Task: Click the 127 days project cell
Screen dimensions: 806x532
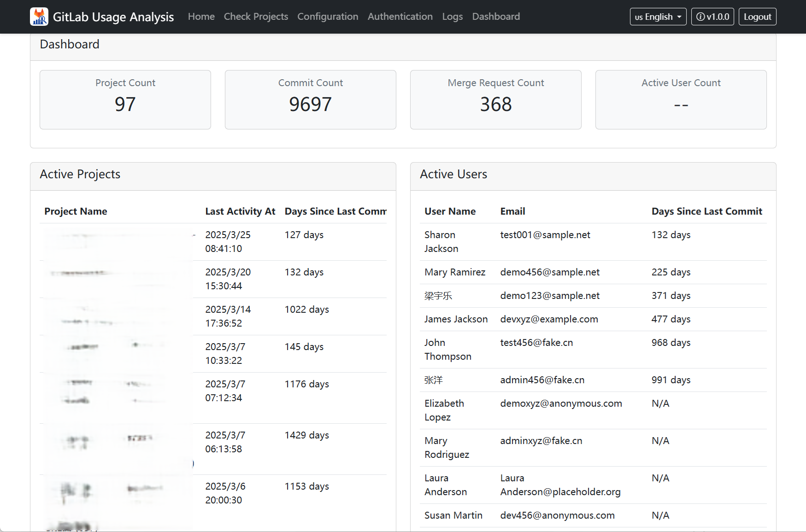Action: coord(304,235)
